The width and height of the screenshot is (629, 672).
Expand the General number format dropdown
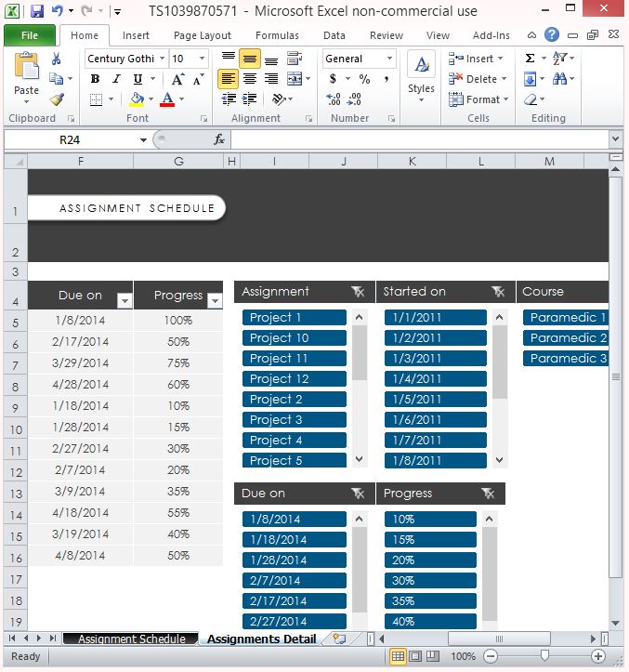pos(389,59)
